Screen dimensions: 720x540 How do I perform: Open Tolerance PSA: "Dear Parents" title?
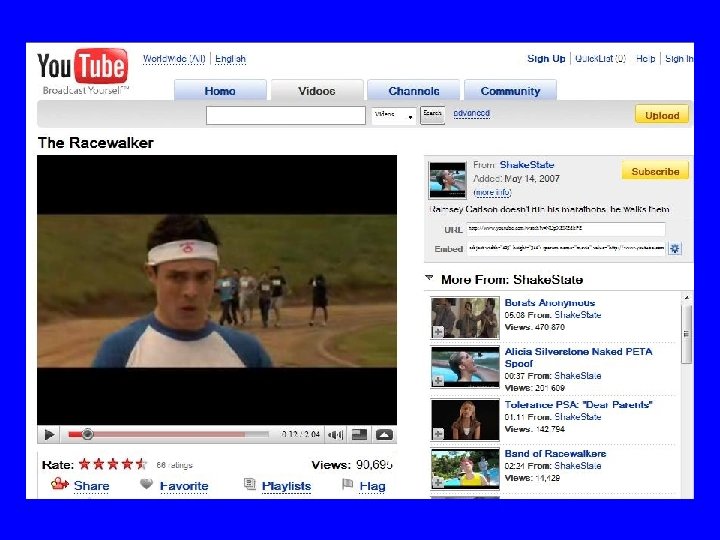click(x=578, y=405)
